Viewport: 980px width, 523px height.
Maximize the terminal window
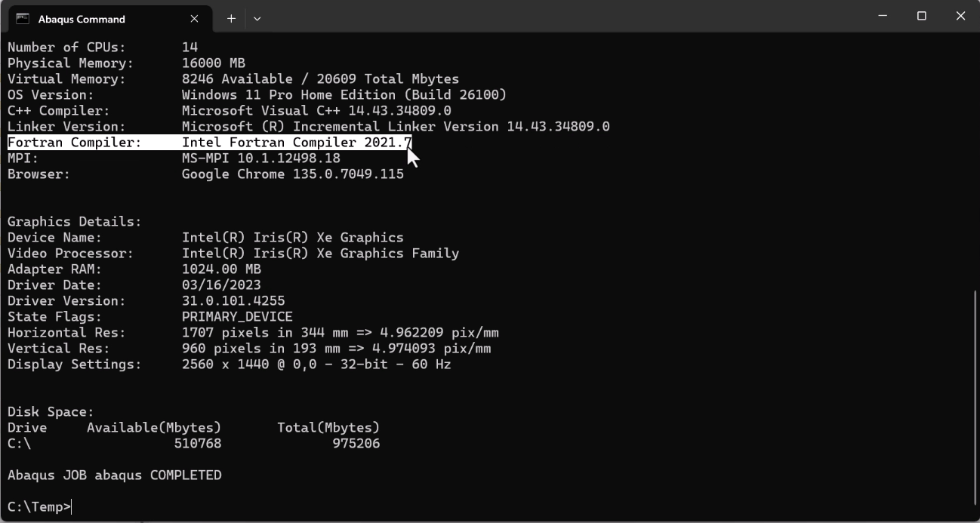tap(921, 16)
